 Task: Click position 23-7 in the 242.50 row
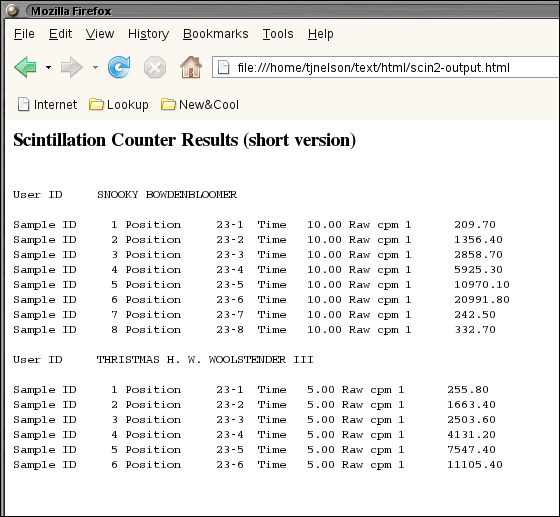tap(230, 315)
